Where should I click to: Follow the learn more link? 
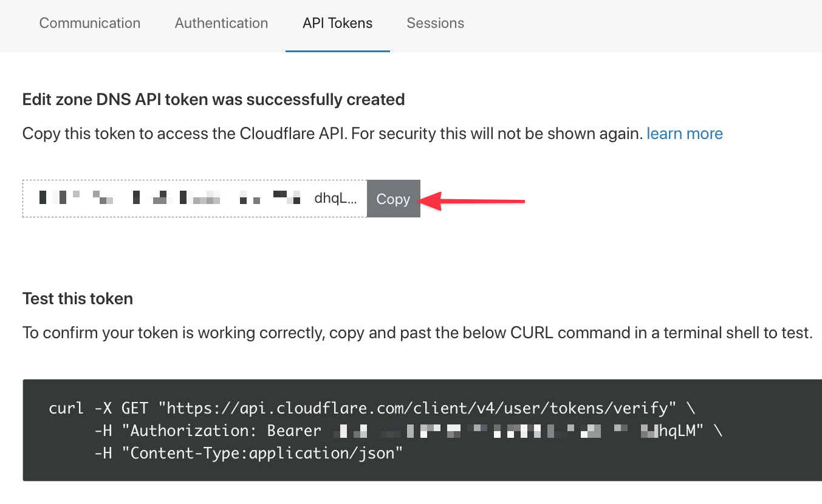685,134
